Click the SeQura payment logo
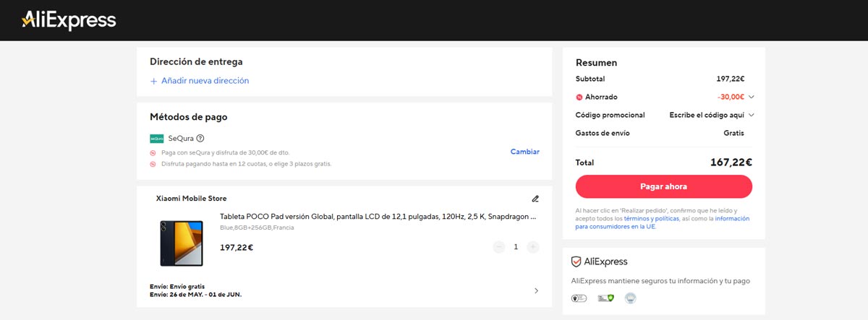The width and height of the screenshot is (868, 320). [x=157, y=139]
